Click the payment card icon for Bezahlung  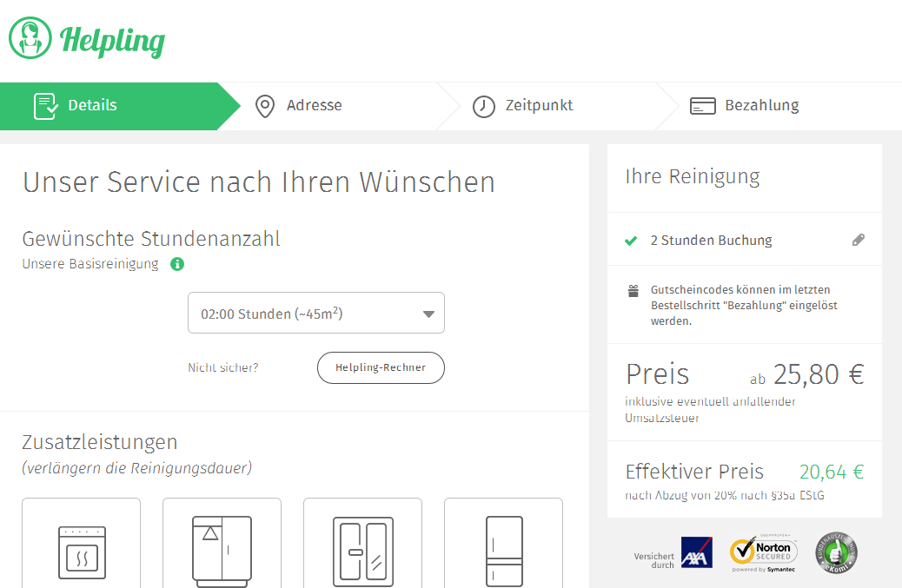[701, 105]
